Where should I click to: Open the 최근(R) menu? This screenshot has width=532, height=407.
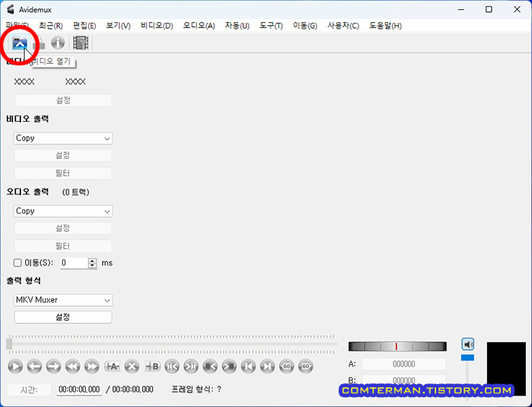[51, 26]
